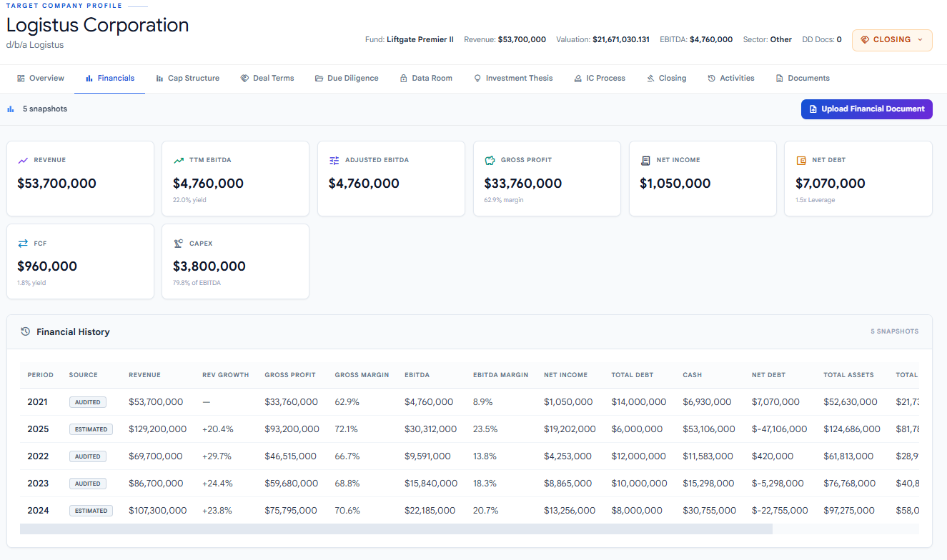The image size is (947, 560).
Task: Click the snapshots bar-chart icon
Action: tap(11, 109)
